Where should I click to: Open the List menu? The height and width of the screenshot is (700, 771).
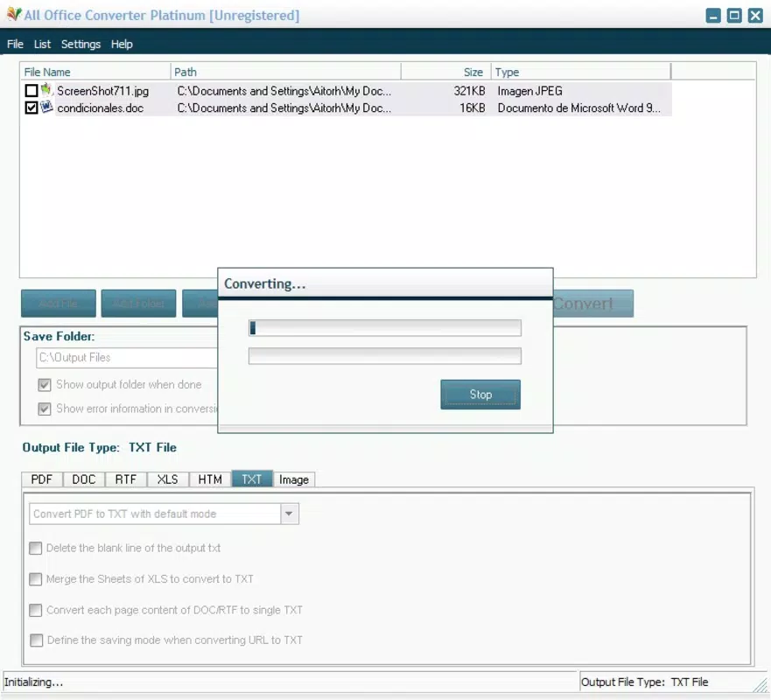(x=42, y=45)
